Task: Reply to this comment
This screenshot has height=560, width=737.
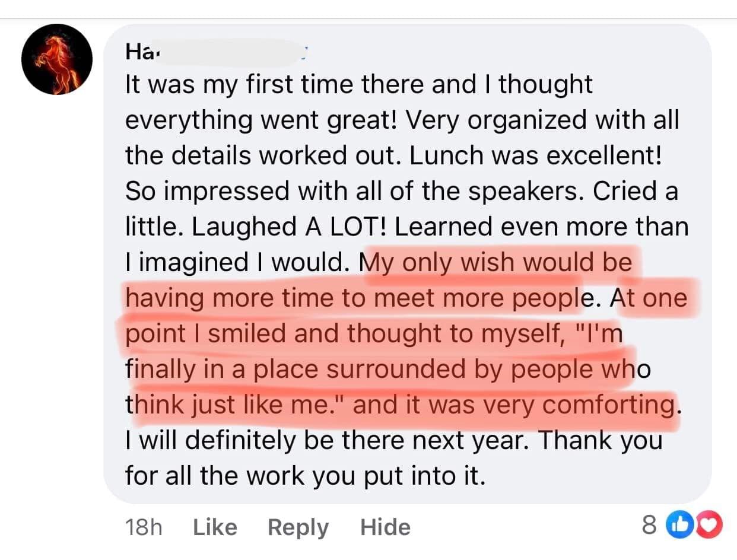Action: point(298,527)
